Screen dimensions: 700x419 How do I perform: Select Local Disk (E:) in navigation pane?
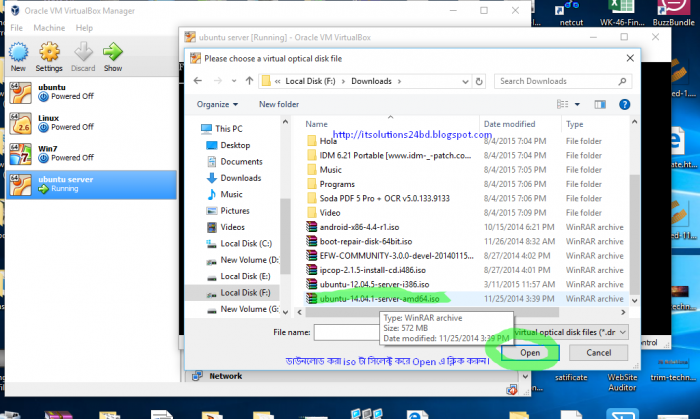[x=238, y=276]
